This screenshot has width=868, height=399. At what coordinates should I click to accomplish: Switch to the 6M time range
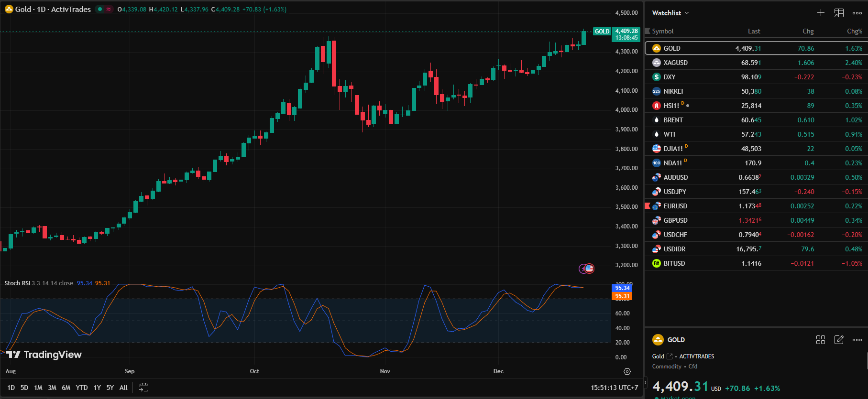pos(66,388)
